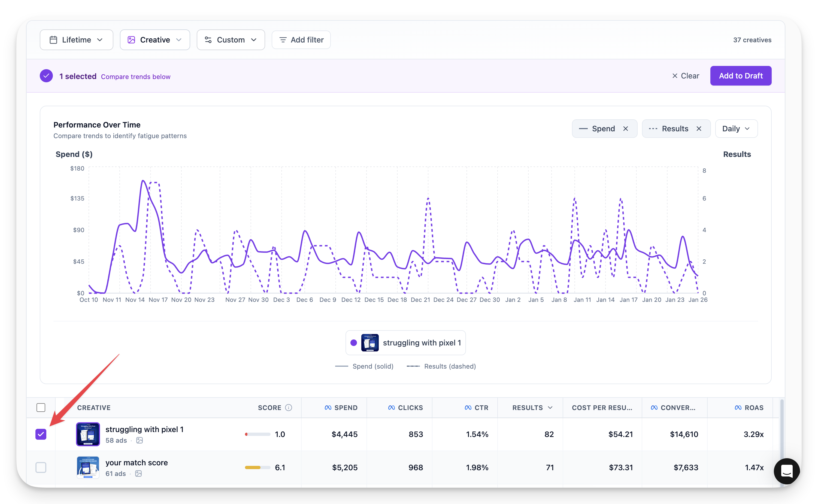This screenshot has height=504, width=818.
Task: Open the Lifetime date range dropdown
Action: [x=76, y=40]
